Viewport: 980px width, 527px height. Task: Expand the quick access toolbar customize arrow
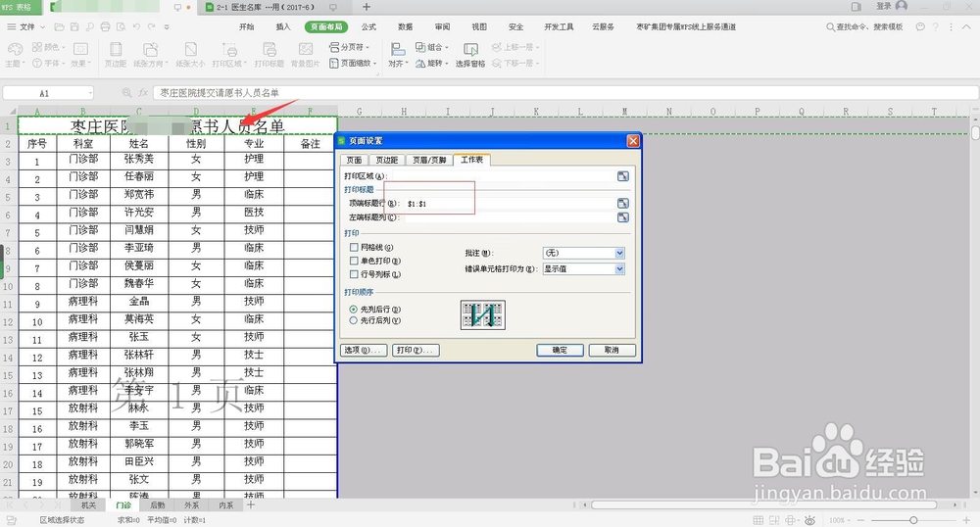[167, 26]
